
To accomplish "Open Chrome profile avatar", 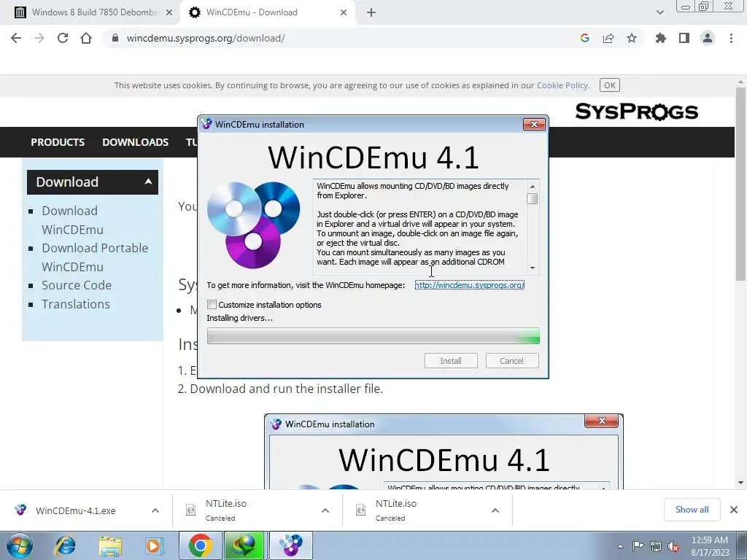I will [x=708, y=38].
